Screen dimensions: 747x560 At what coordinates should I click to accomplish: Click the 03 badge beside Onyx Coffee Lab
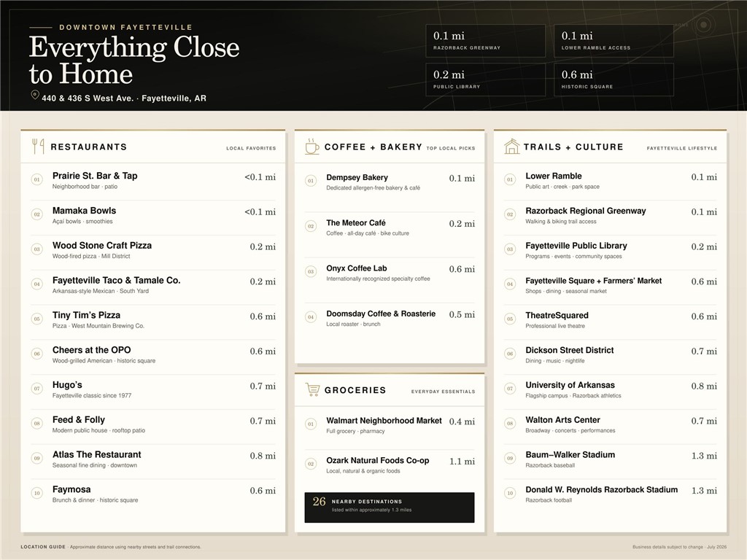(311, 272)
